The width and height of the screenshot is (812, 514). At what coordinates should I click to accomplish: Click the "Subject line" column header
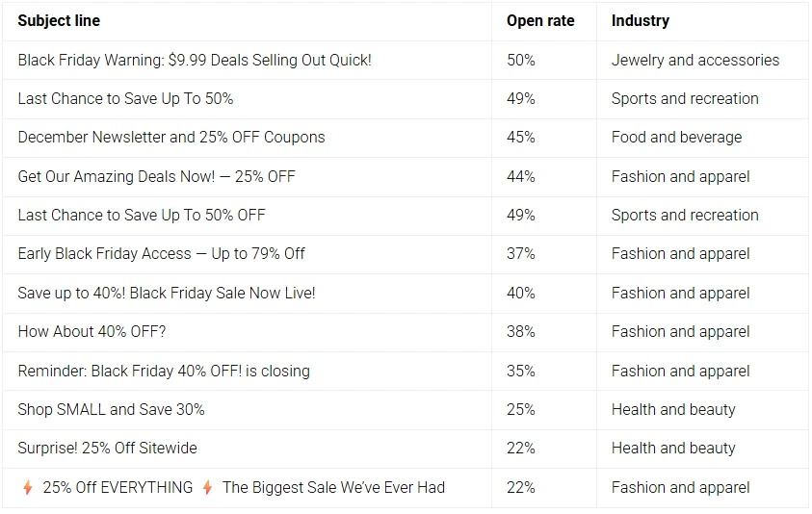(59, 20)
